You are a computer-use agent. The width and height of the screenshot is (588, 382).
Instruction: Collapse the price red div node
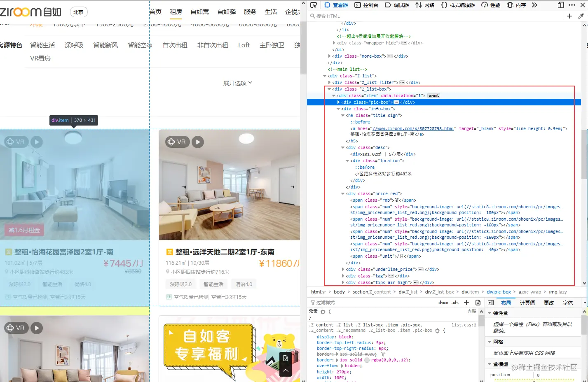pos(343,193)
